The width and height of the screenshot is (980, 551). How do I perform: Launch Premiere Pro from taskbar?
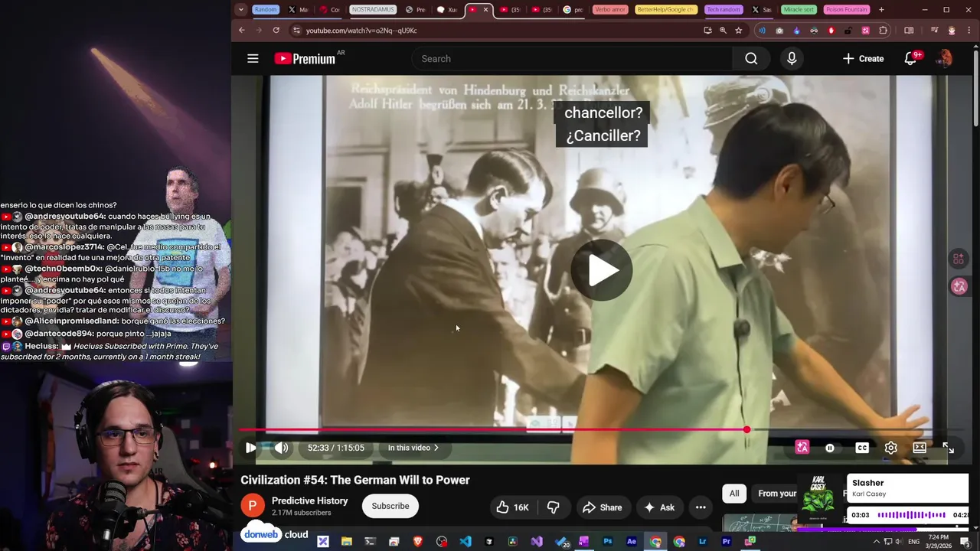click(727, 542)
